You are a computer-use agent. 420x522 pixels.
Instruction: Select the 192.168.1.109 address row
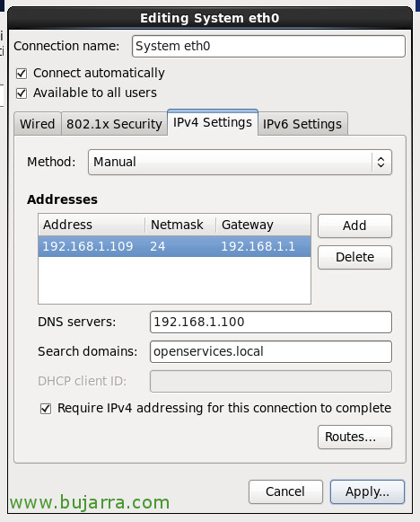tap(175, 246)
